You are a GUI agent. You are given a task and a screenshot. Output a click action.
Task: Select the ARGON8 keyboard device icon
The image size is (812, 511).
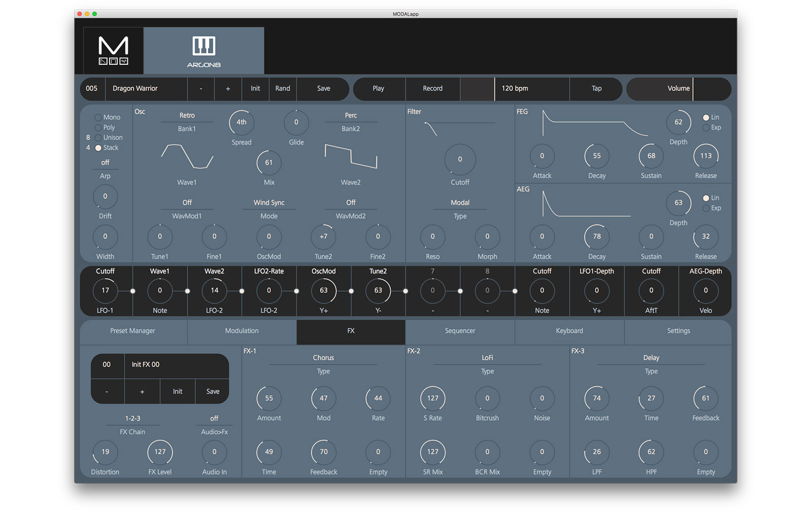tap(204, 50)
